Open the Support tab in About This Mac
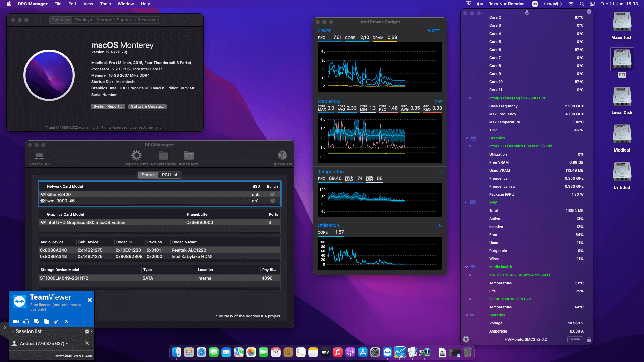 pos(125,20)
